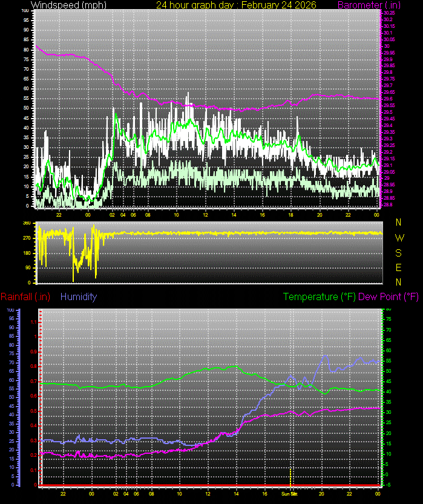
Task: Select the 'Humidity' legend label
Action: pyautogui.click(x=79, y=296)
